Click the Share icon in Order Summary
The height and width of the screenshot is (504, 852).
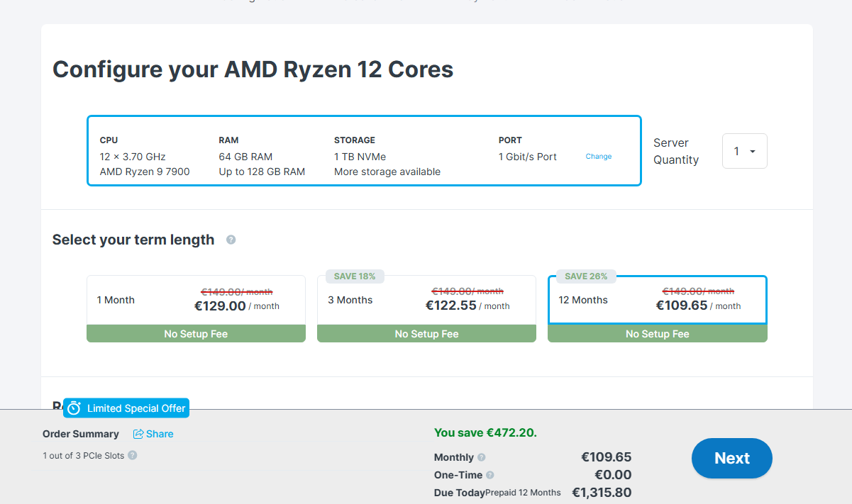pos(138,434)
